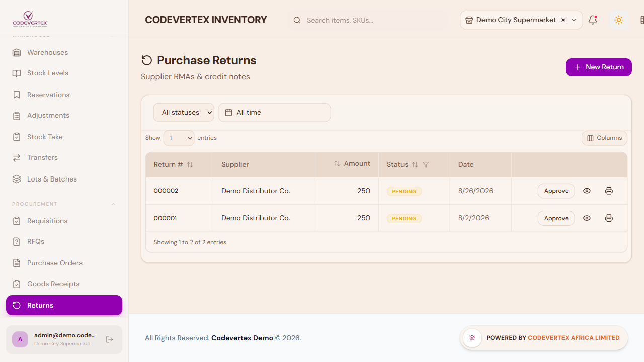Viewport: 644px width, 362px height.
Task: Collapse the Procurement section
Action: click(x=113, y=204)
